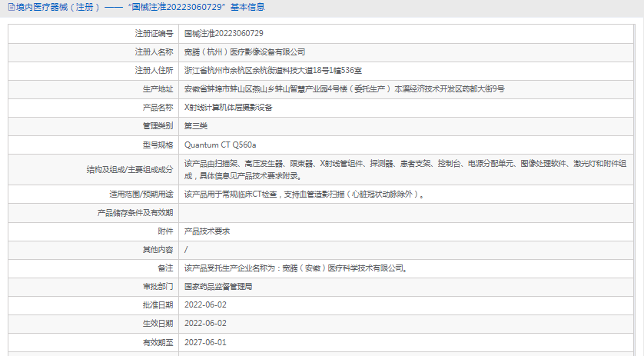The image size is (644, 356).
Task: Click the 产品名称 label
Action: [158, 108]
